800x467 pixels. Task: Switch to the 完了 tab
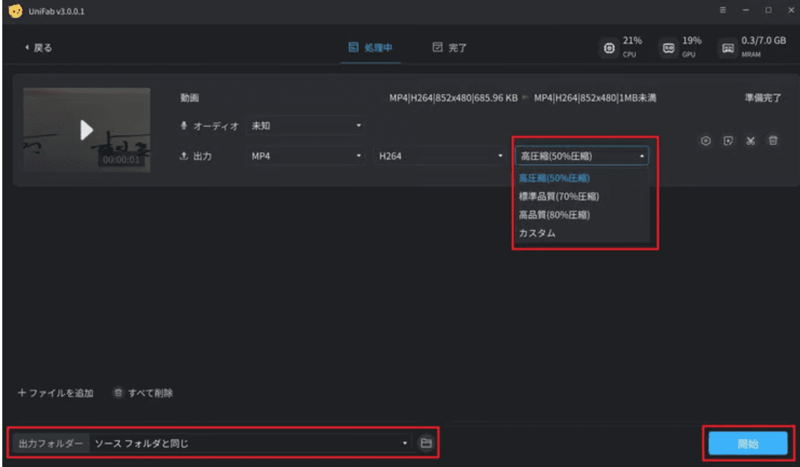tap(449, 47)
